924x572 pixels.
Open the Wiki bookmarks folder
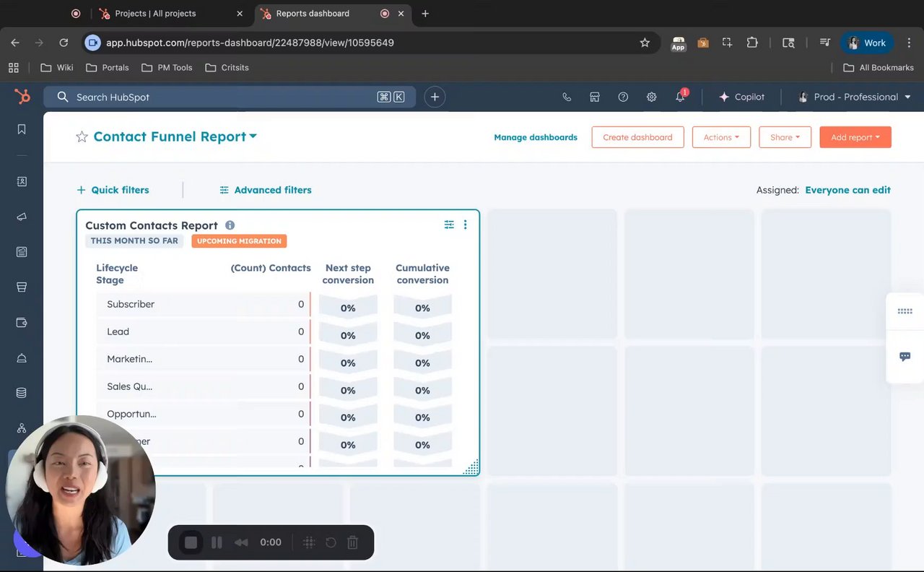click(57, 67)
